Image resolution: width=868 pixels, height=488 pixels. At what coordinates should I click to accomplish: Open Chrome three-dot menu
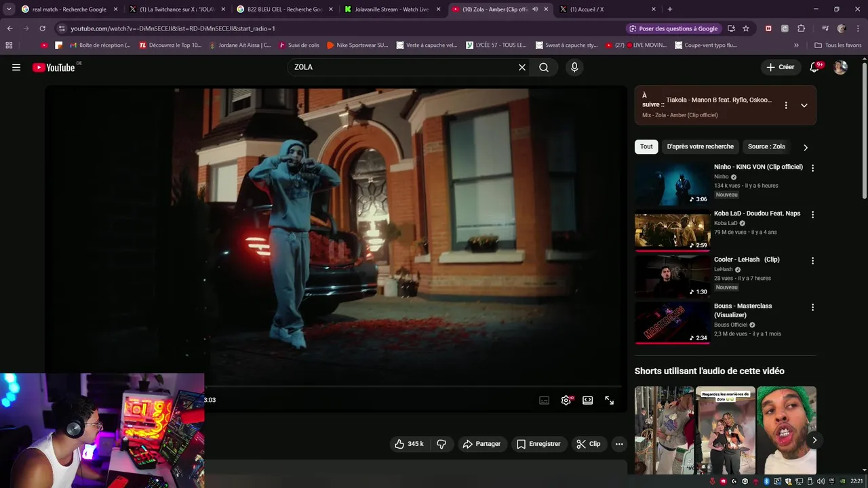pyautogui.click(x=857, y=28)
